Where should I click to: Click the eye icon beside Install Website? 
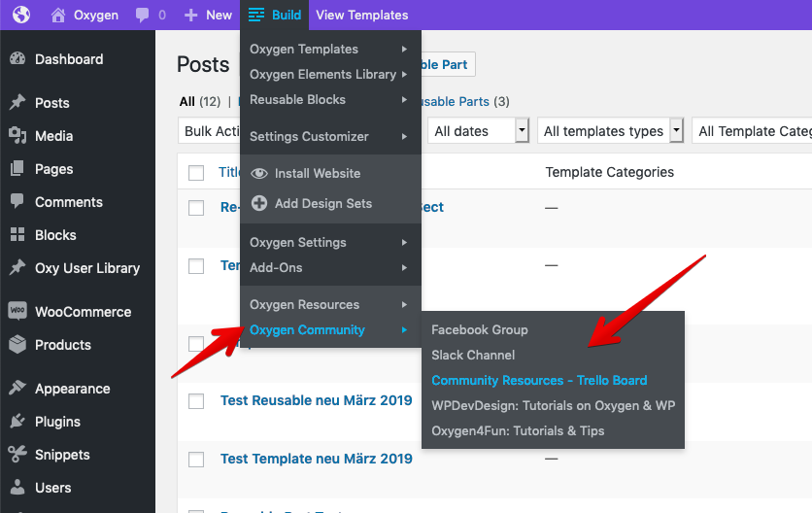259,173
